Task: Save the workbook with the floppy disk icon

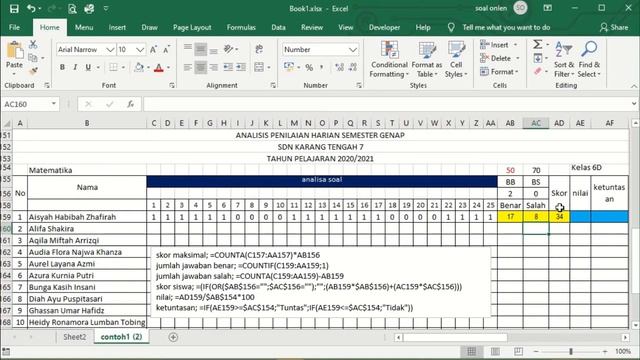Action: tap(14, 9)
